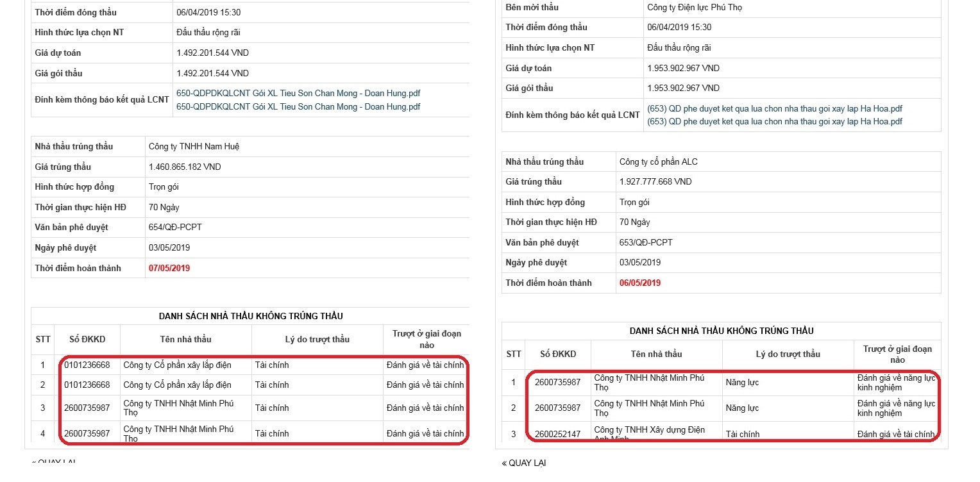The width and height of the screenshot is (980, 482).
Task: Select Tài chính reason in left table row 1
Action: 272,365
